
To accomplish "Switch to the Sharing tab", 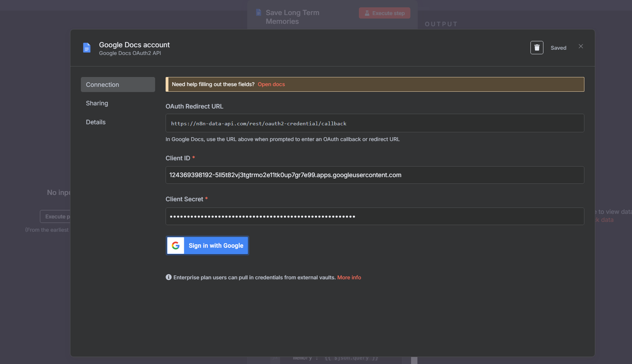I will [97, 103].
